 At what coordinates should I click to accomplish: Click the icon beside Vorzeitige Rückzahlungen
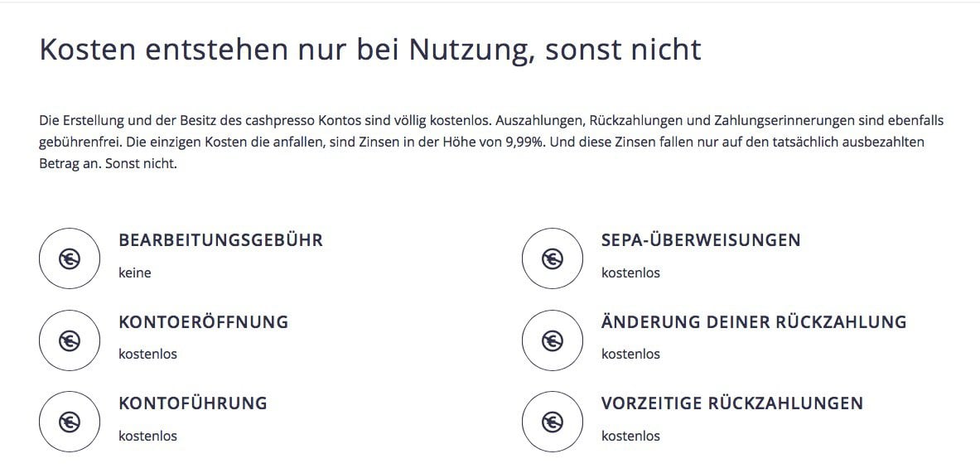click(553, 422)
